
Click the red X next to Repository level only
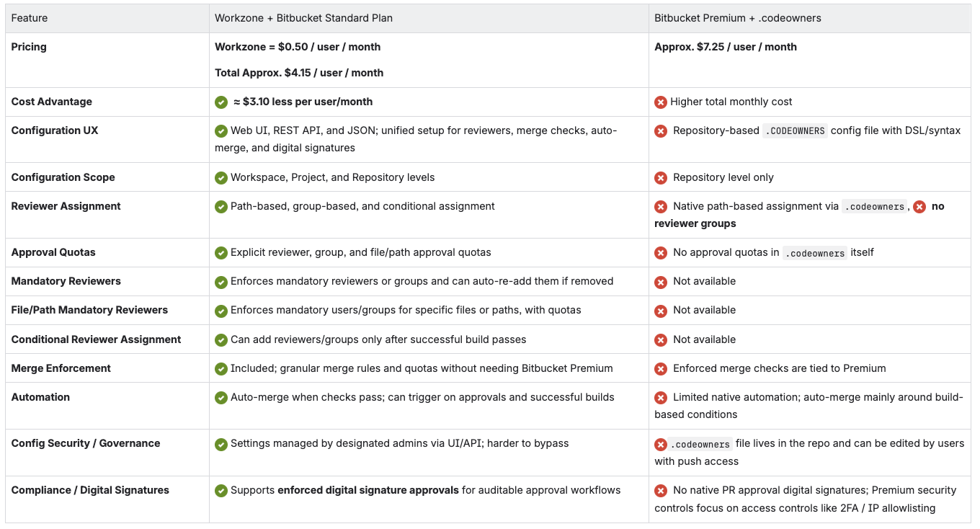(661, 177)
